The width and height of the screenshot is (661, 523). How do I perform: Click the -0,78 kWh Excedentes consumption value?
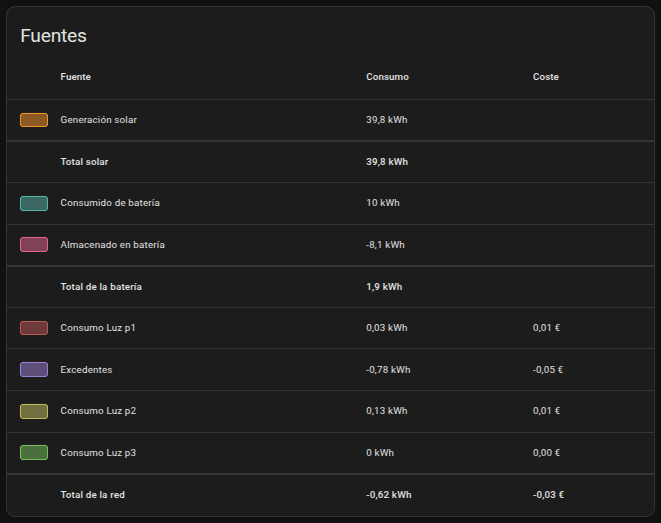tap(388, 370)
